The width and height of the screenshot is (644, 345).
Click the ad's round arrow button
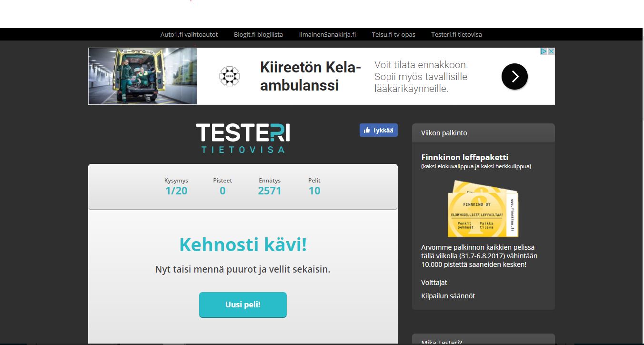[x=514, y=76]
